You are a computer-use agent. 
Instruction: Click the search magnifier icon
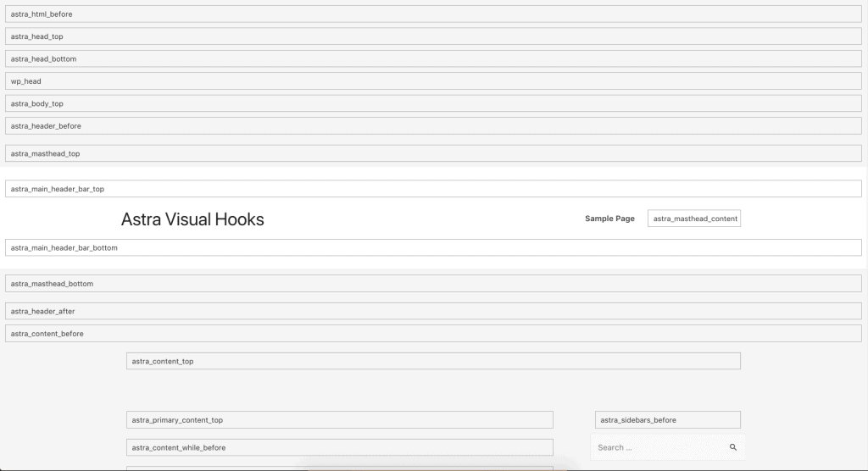[x=733, y=447]
